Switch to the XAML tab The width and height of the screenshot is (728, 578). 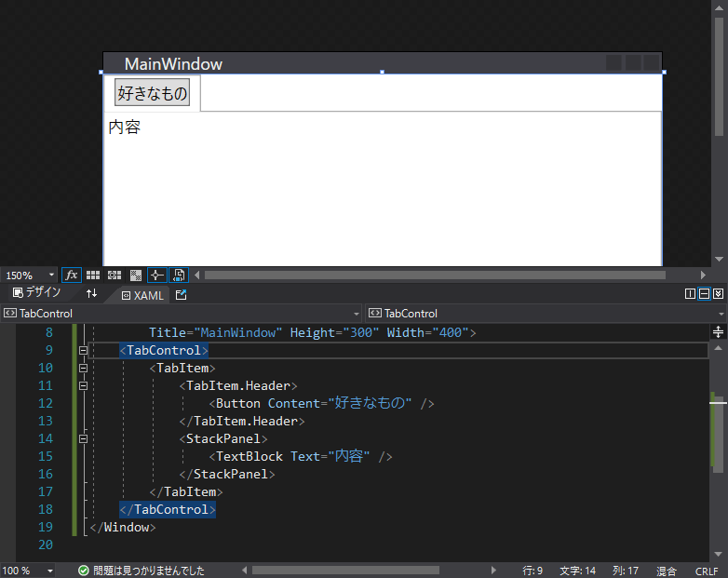142,295
